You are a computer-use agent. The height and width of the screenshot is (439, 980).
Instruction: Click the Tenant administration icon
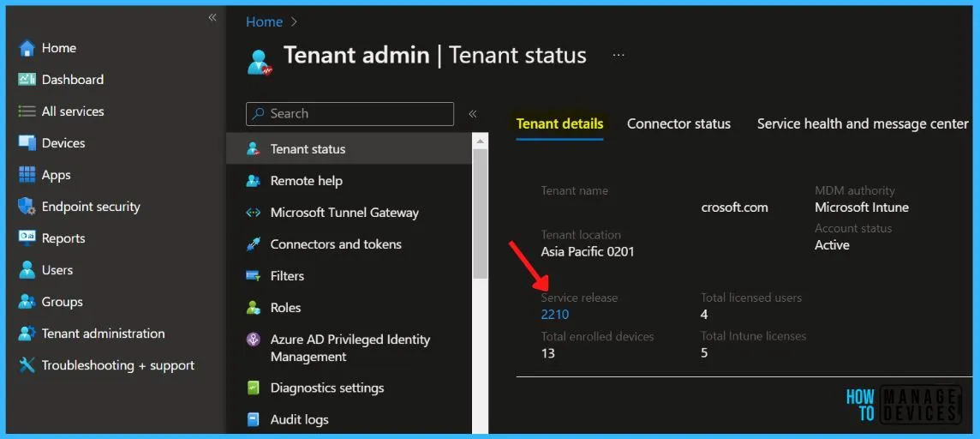tap(27, 334)
